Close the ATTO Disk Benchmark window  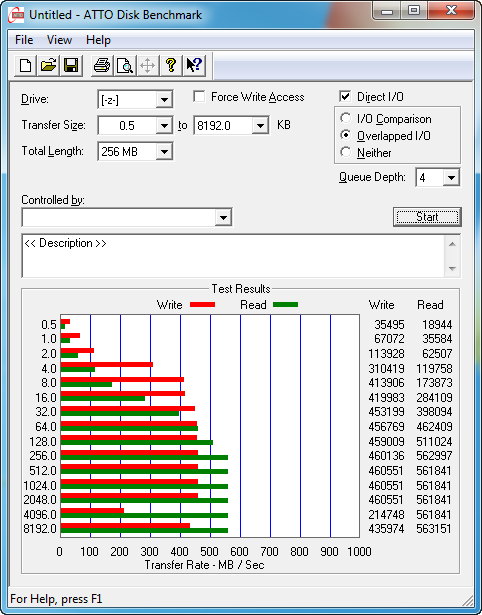(451, 10)
